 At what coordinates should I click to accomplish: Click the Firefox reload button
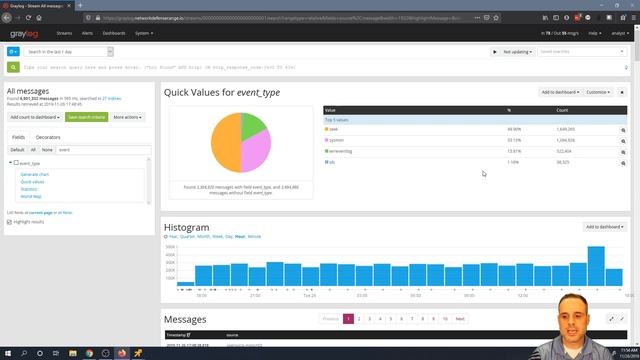pyautogui.click(x=28, y=18)
